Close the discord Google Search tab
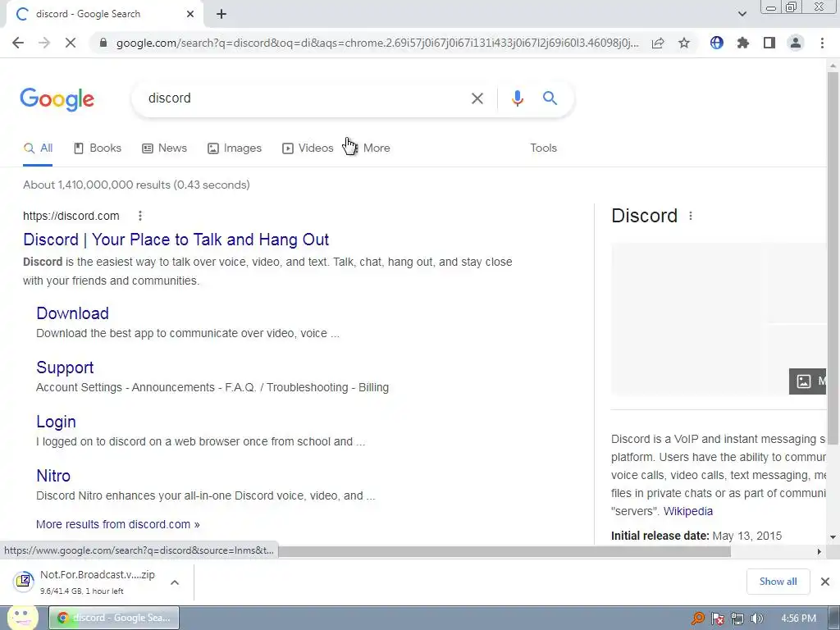The image size is (840, 630). (x=190, y=14)
